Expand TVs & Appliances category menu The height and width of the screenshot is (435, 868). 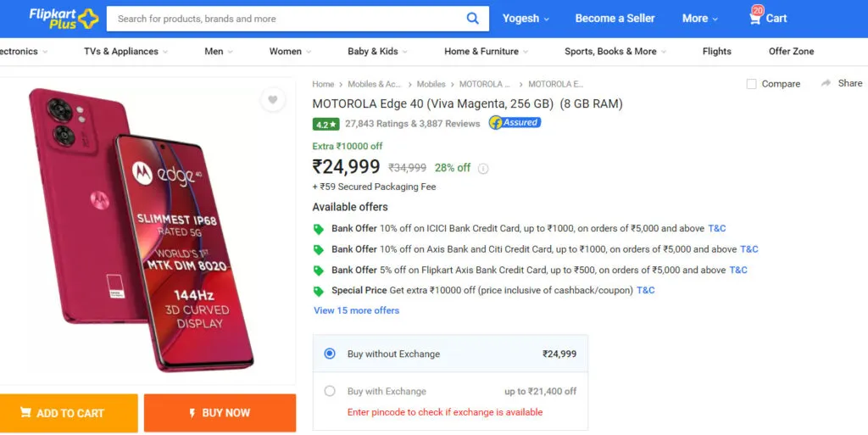click(125, 52)
